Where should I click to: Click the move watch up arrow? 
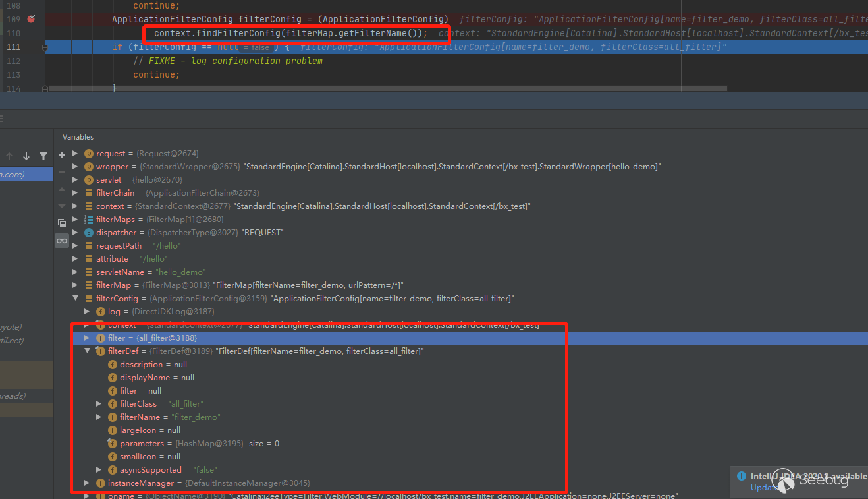point(62,189)
